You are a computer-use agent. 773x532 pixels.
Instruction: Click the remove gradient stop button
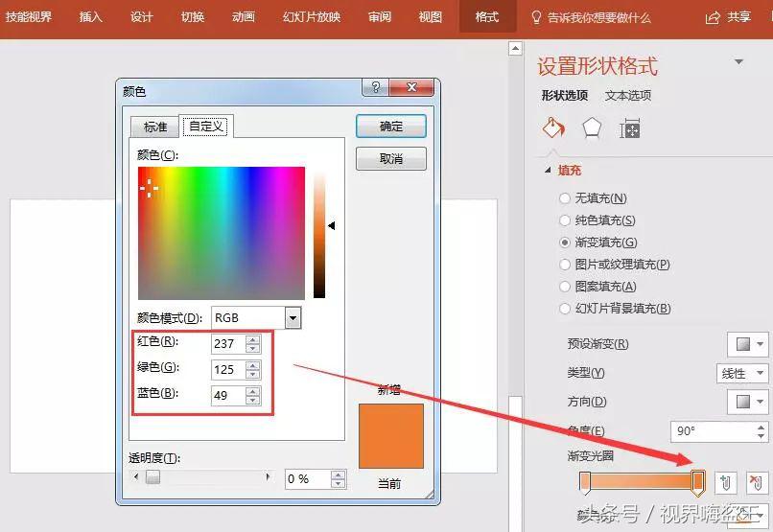(757, 482)
